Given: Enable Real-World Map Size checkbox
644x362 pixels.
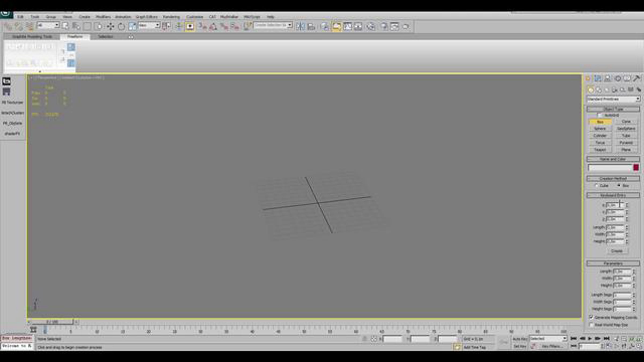Looking at the screenshot, I should pyautogui.click(x=591, y=325).
